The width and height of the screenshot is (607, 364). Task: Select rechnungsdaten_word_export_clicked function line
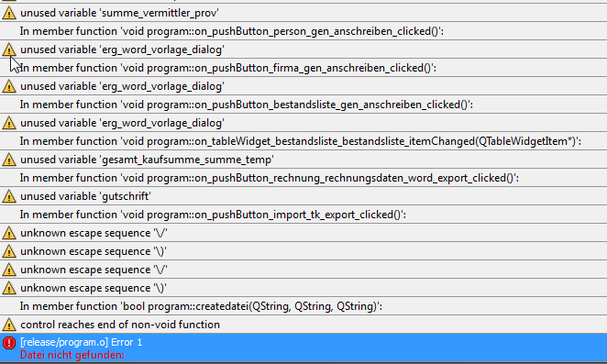(x=269, y=178)
